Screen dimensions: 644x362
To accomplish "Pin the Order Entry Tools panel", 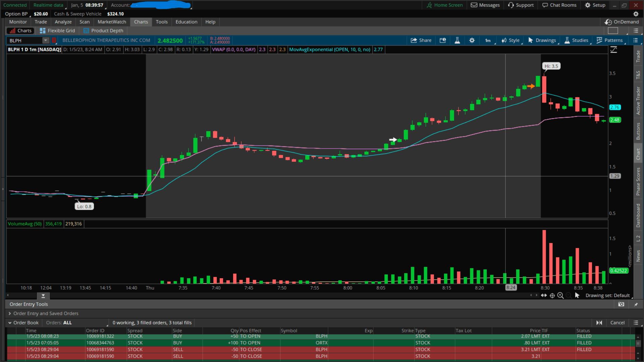I will (x=636, y=304).
